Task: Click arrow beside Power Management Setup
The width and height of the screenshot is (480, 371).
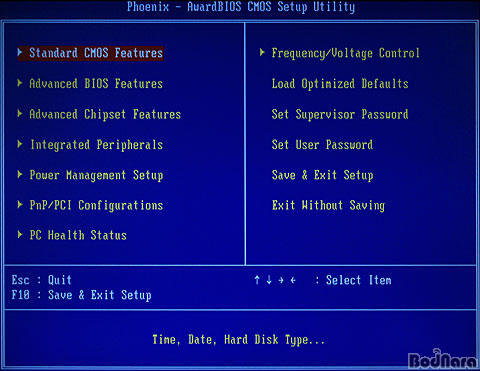Action: point(20,174)
